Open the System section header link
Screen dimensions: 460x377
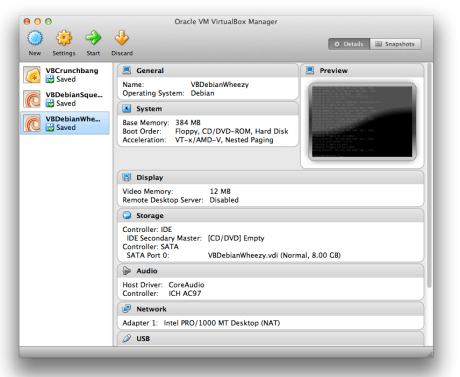pyautogui.click(x=149, y=109)
